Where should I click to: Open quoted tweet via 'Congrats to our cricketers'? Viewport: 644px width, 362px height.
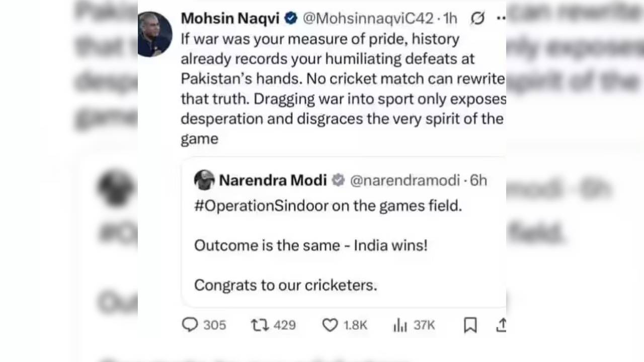(x=285, y=285)
